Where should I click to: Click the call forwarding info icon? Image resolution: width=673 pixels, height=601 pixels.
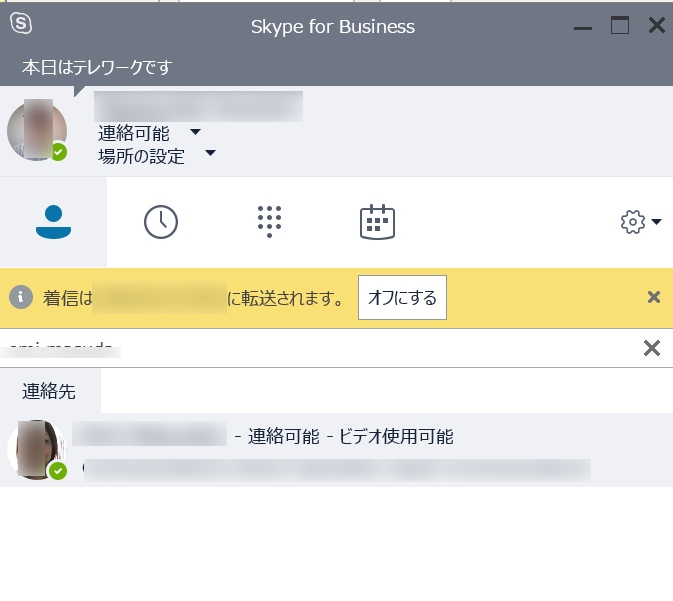[21, 297]
